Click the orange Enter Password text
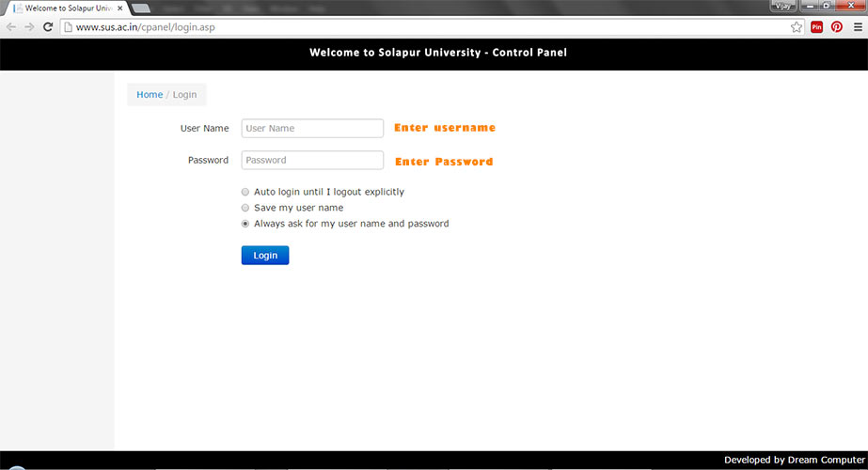 click(x=444, y=162)
